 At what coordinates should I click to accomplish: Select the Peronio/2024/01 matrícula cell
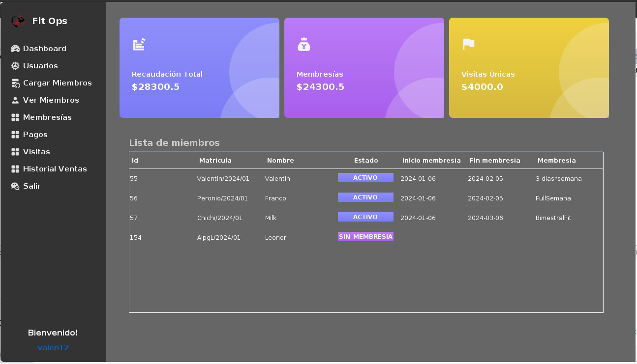tap(222, 198)
